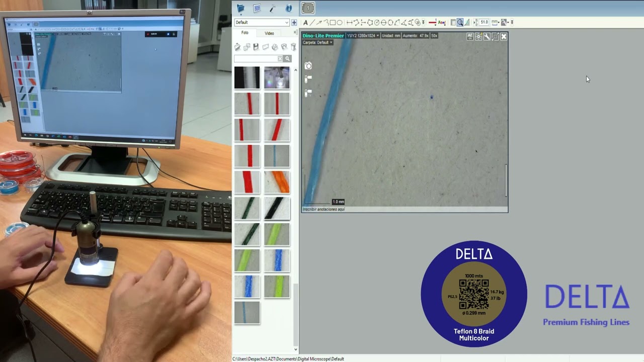Click the 50x magnification button
The height and width of the screenshot is (362, 644).
pyautogui.click(x=434, y=36)
